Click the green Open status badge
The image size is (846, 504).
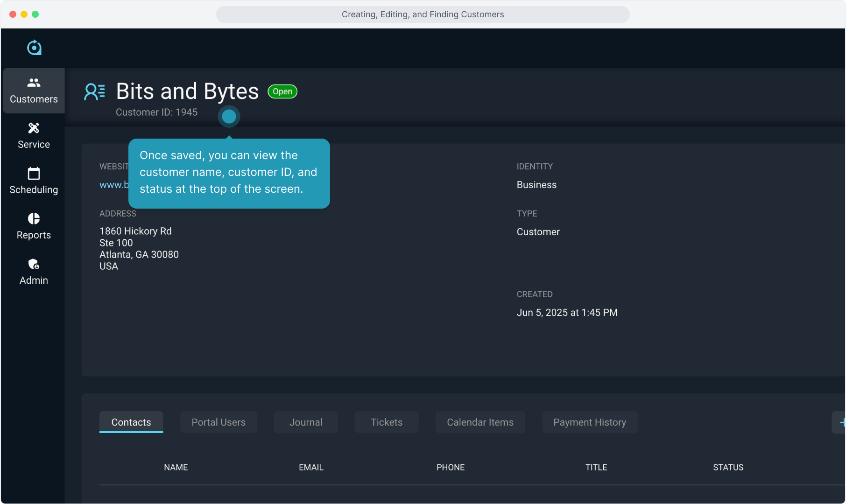tap(282, 91)
